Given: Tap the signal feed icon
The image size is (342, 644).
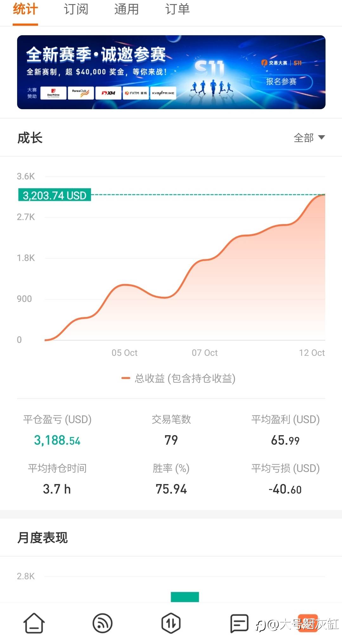Looking at the screenshot, I should (102, 623).
